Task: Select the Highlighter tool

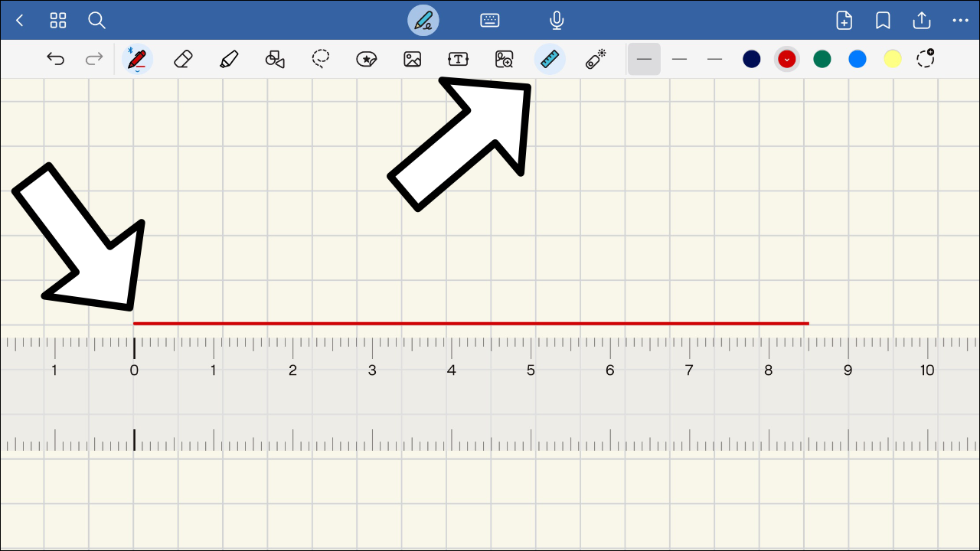Action: click(228, 59)
